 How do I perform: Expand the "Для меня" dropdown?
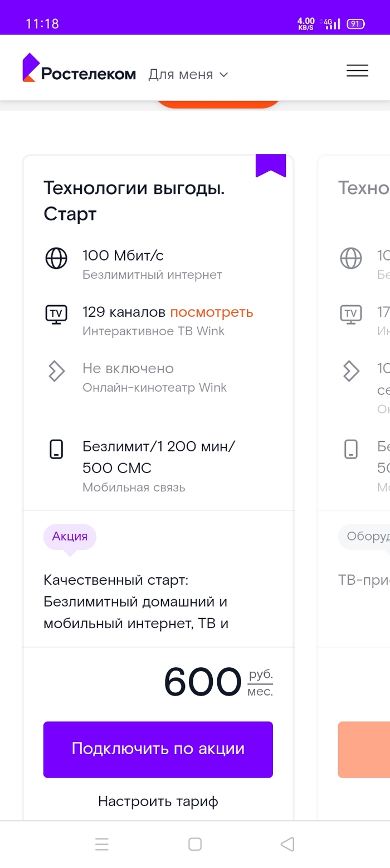[x=188, y=75]
